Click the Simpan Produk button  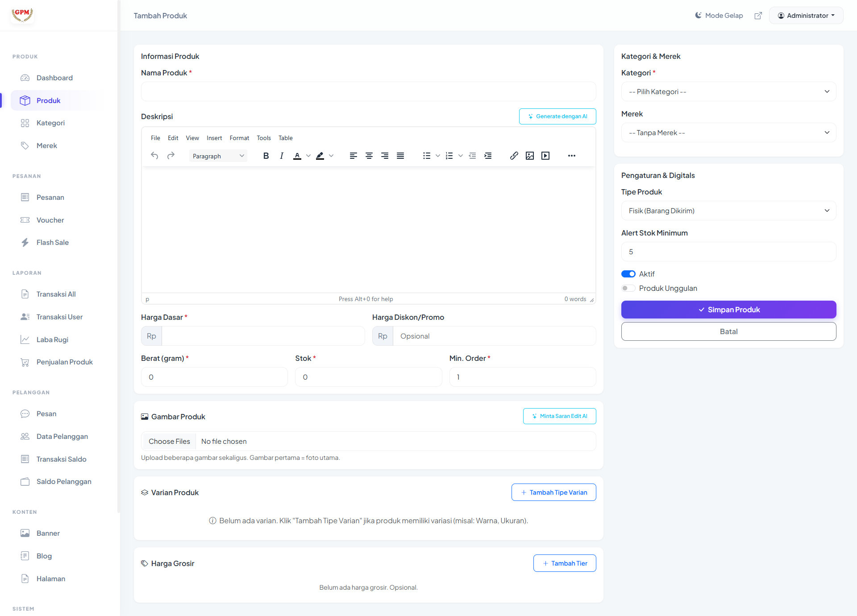click(728, 310)
